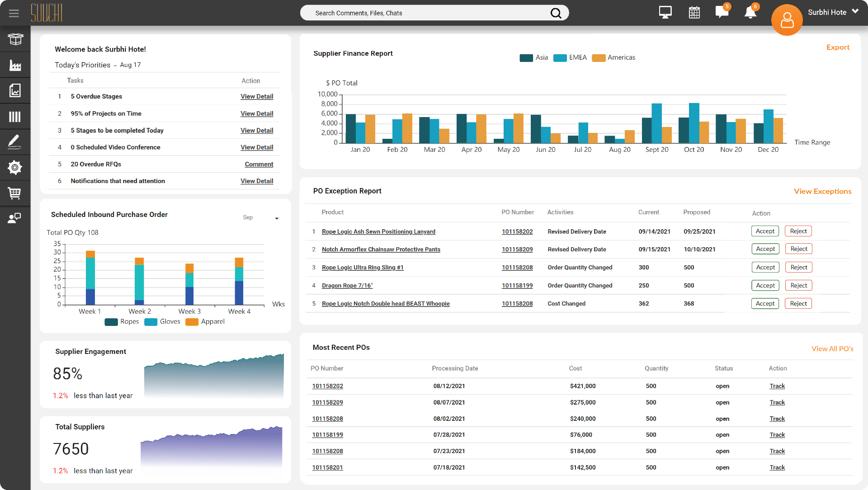View Detail for 95% of Projects on Time
Image resolution: width=868 pixels, height=490 pixels.
coord(257,113)
